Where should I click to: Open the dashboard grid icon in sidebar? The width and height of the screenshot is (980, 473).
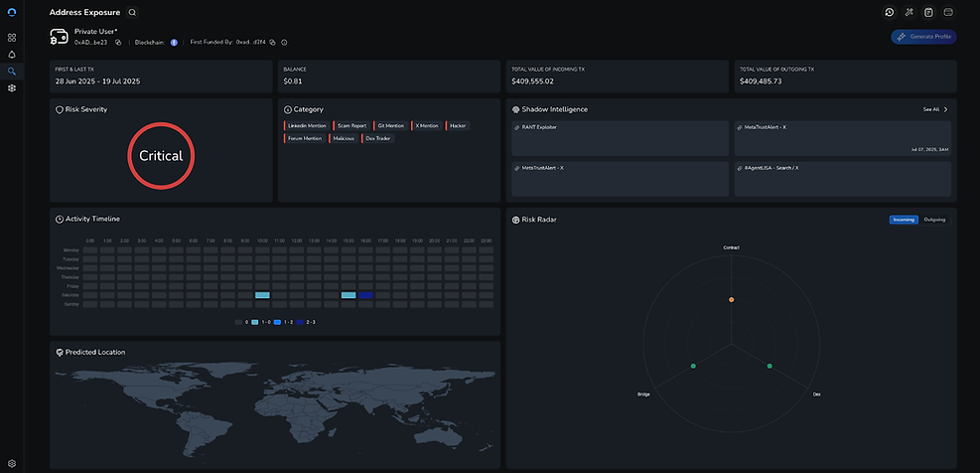pos(12,38)
